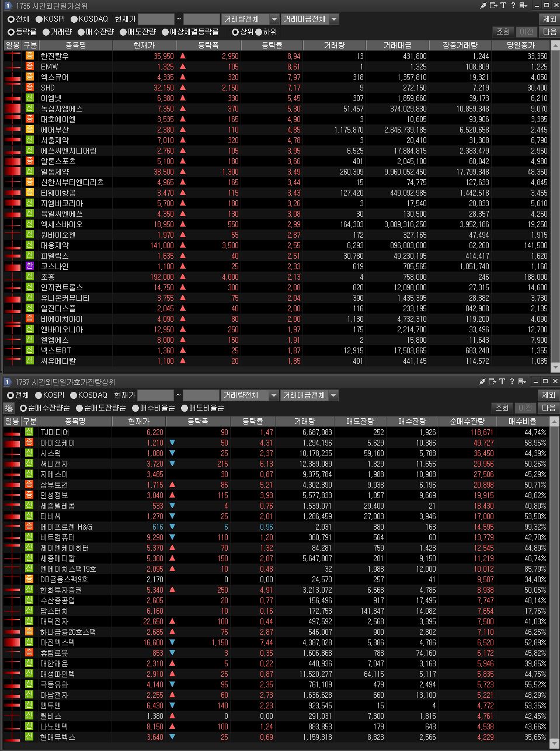Select stock row 한화투자증권
Viewport: 560px width, 751px height.
click(x=276, y=590)
